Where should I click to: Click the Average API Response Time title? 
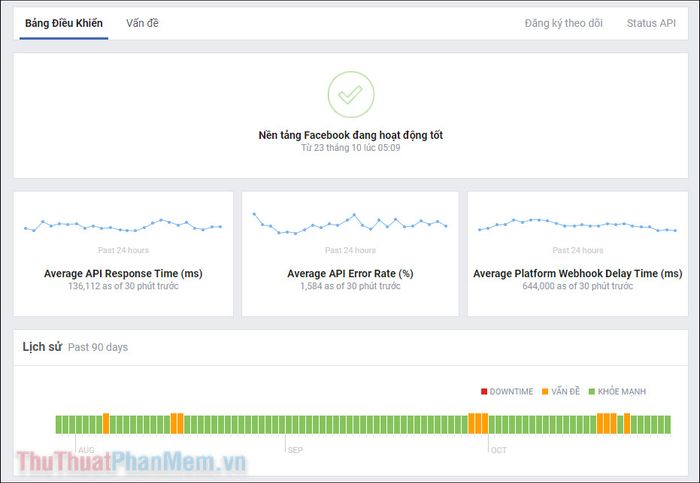[x=123, y=273]
